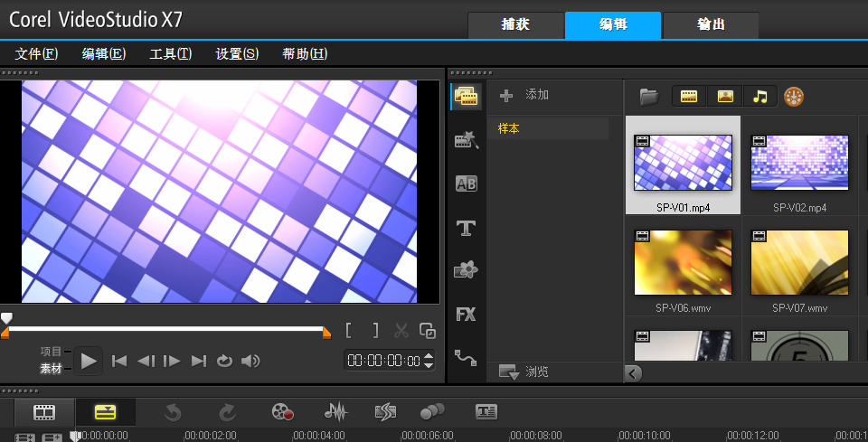Toggle the repeat playback button

224,362
